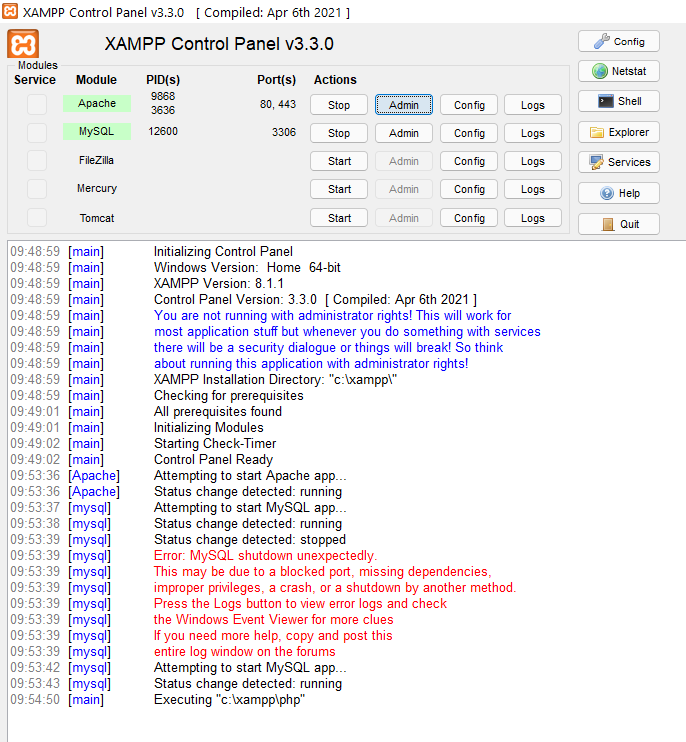
Task: Toggle the Apache service checkbox
Action: (x=37, y=104)
